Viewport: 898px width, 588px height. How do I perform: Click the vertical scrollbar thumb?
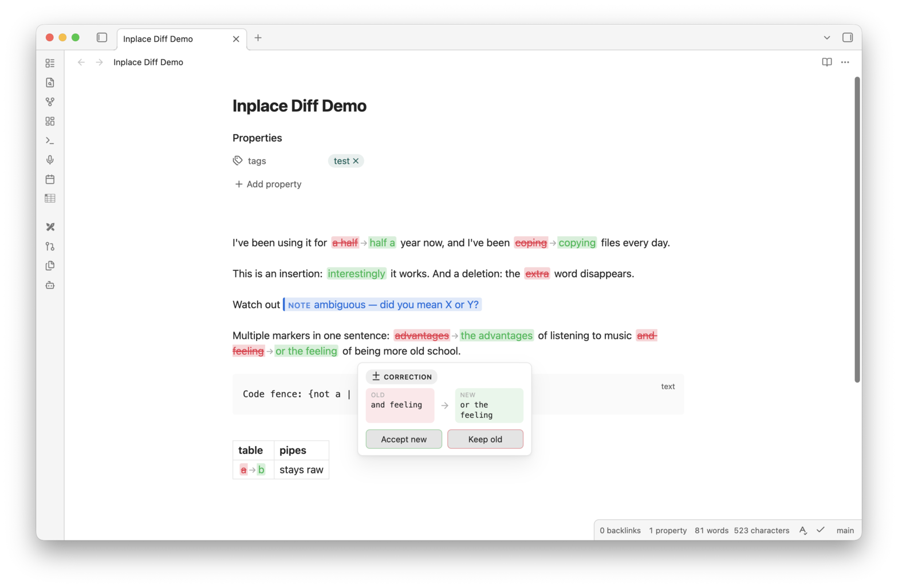tap(857, 229)
